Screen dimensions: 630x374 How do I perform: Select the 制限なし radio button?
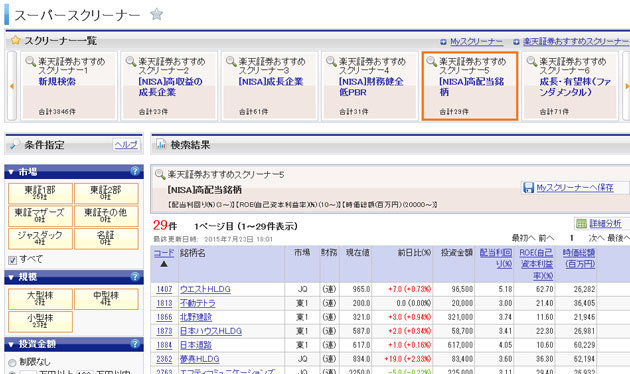(x=12, y=363)
